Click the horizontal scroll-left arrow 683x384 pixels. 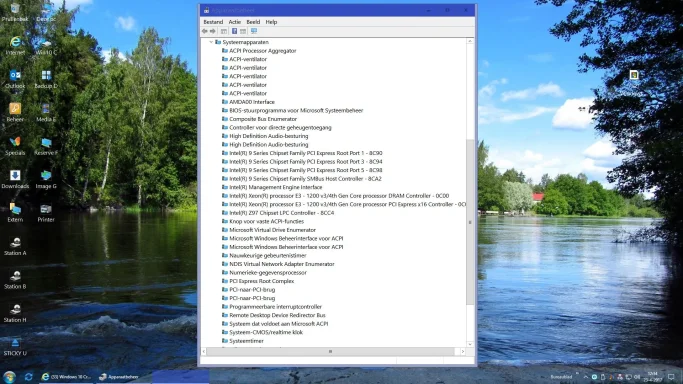(204, 351)
